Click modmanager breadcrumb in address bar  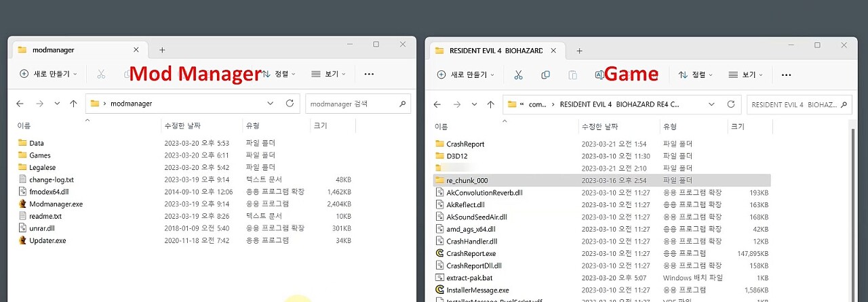(131, 104)
